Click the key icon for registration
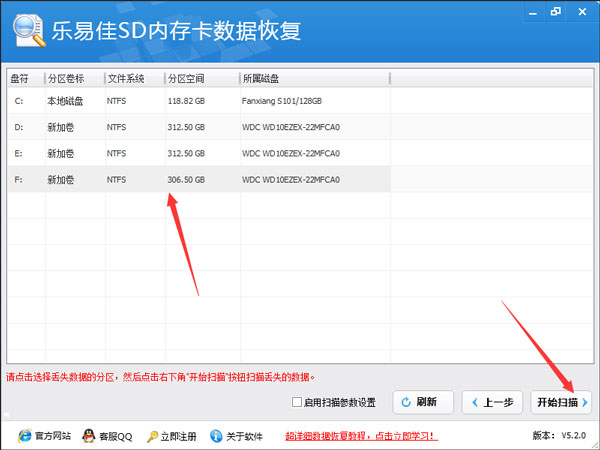Screen dimensions: 600x450 click(152, 436)
